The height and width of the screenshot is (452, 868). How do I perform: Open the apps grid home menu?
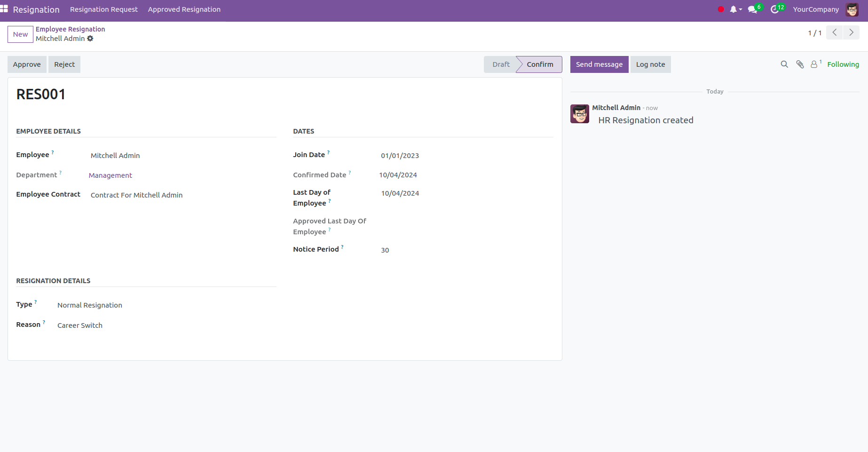click(4, 9)
